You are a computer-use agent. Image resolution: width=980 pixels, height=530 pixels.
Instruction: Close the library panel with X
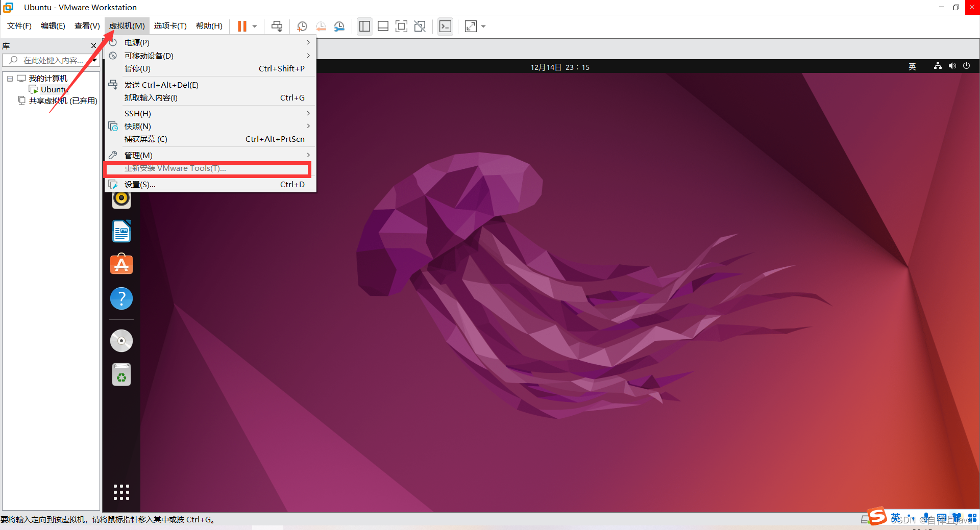(93, 46)
